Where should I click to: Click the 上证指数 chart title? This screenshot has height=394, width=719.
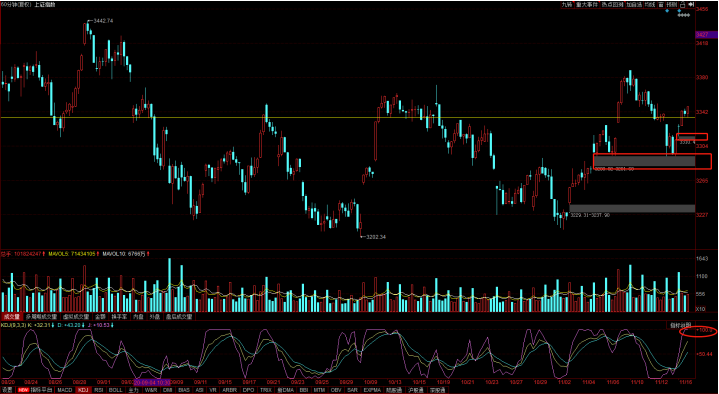click(x=44, y=4)
